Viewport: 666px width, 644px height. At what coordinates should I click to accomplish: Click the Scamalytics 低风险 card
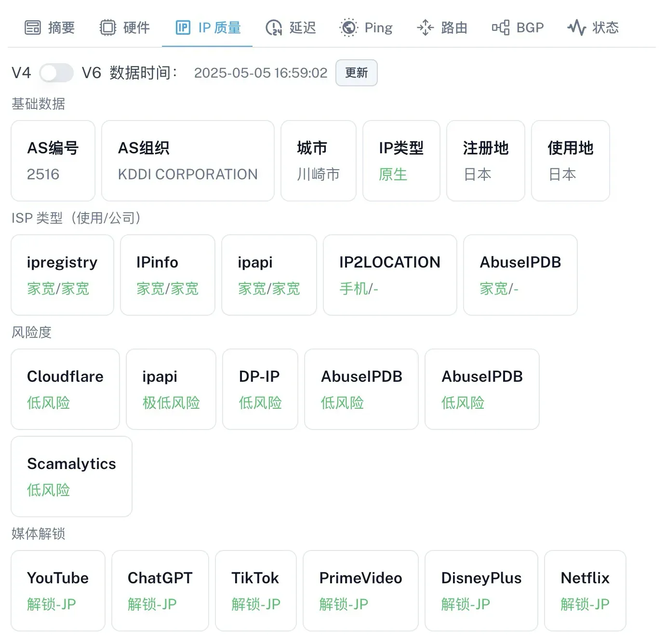[72, 476]
